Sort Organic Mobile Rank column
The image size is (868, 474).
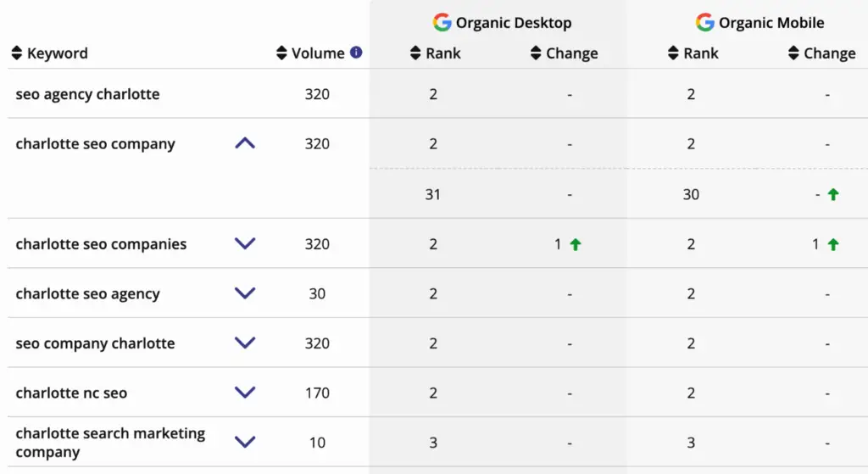673,53
